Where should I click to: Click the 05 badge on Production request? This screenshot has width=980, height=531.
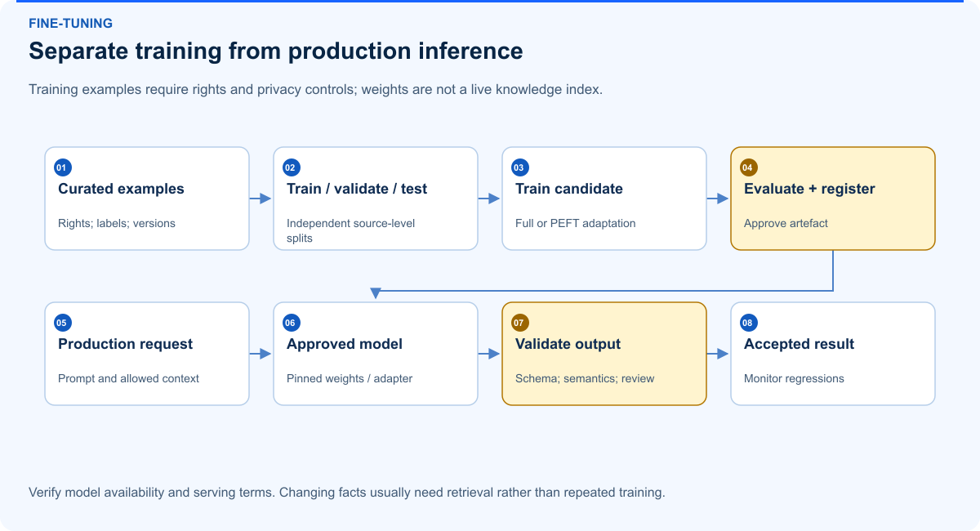coord(62,323)
